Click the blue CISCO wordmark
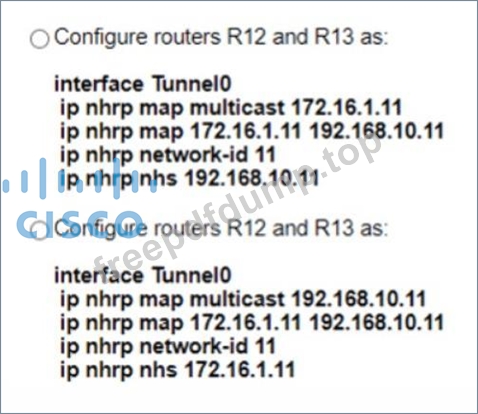This screenshot has width=478, height=414. coord(80,224)
